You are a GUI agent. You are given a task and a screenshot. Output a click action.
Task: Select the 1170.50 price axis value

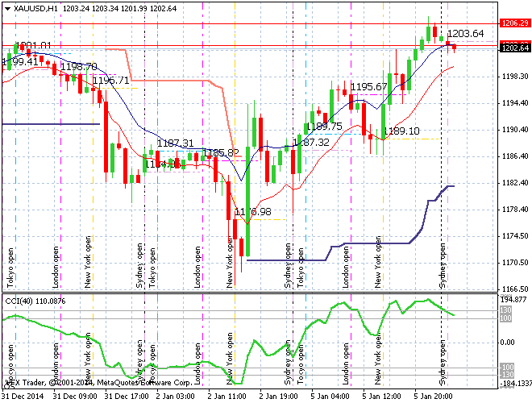[513, 263]
